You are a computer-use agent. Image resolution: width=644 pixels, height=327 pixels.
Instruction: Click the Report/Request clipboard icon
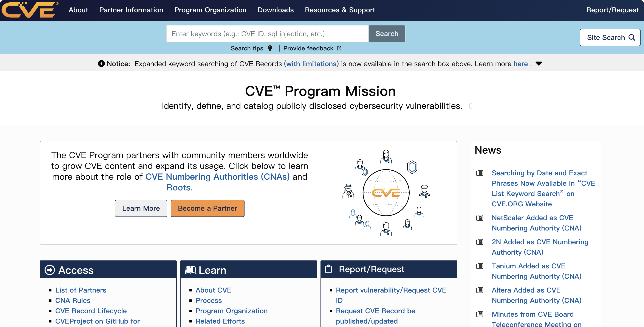[x=328, y=269]
